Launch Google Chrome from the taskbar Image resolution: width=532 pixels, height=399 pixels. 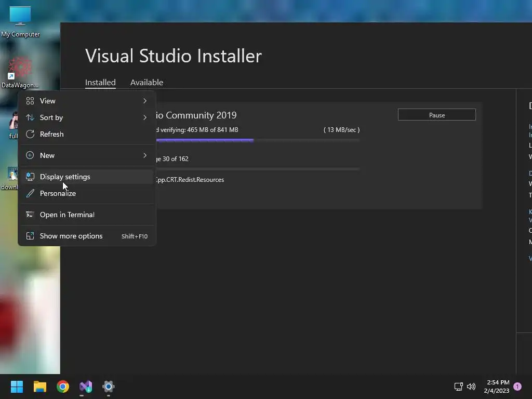pos(63,387)
